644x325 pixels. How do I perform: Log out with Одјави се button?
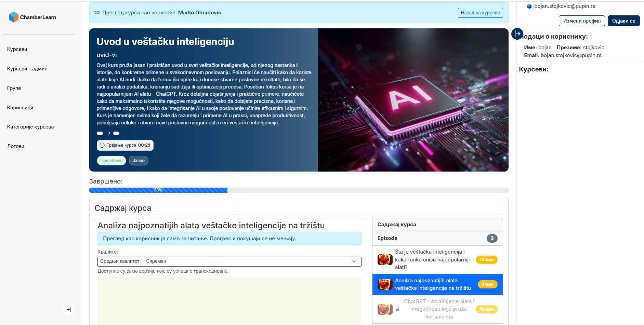[x=623, y=21]
